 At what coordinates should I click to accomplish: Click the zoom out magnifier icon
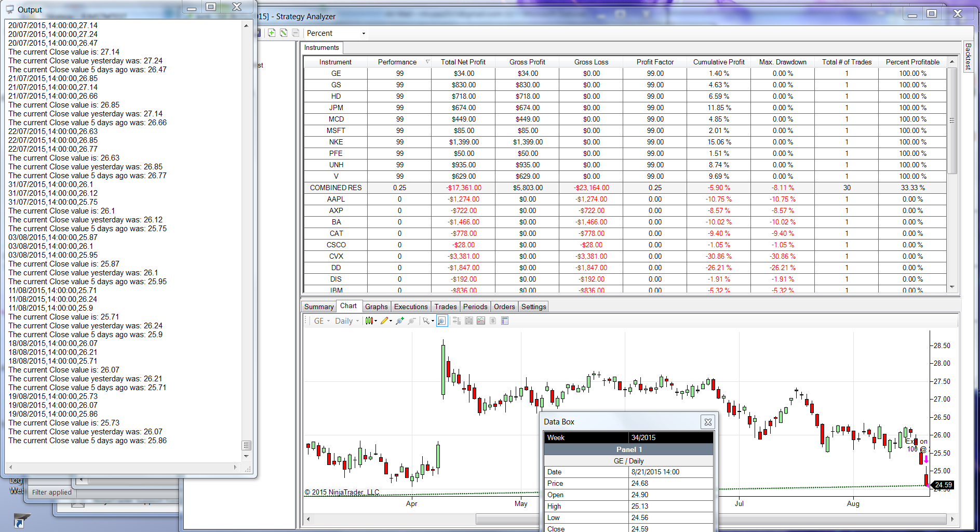coord(412,321)
